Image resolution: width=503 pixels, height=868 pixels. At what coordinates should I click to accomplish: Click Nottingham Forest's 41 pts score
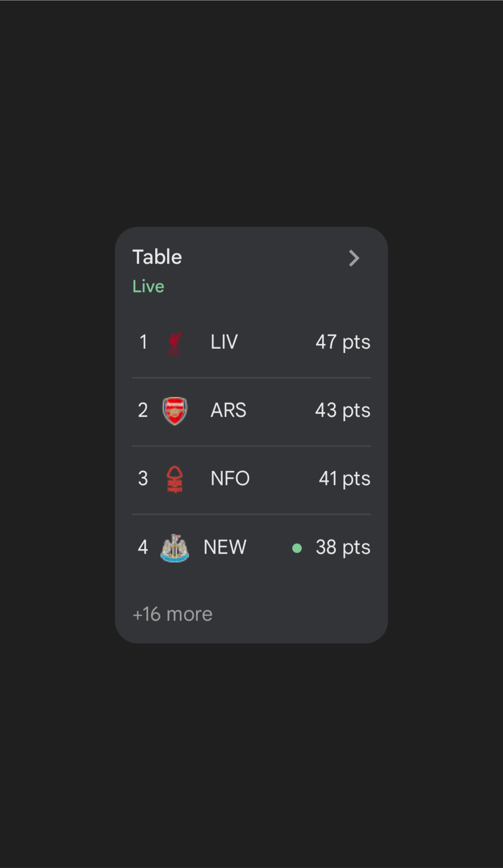coord(345,479)
